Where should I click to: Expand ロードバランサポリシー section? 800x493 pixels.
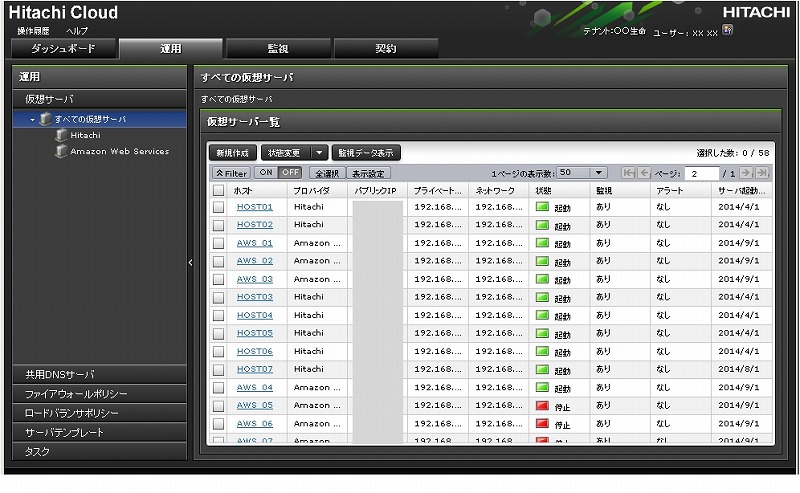tap(99, 413)
